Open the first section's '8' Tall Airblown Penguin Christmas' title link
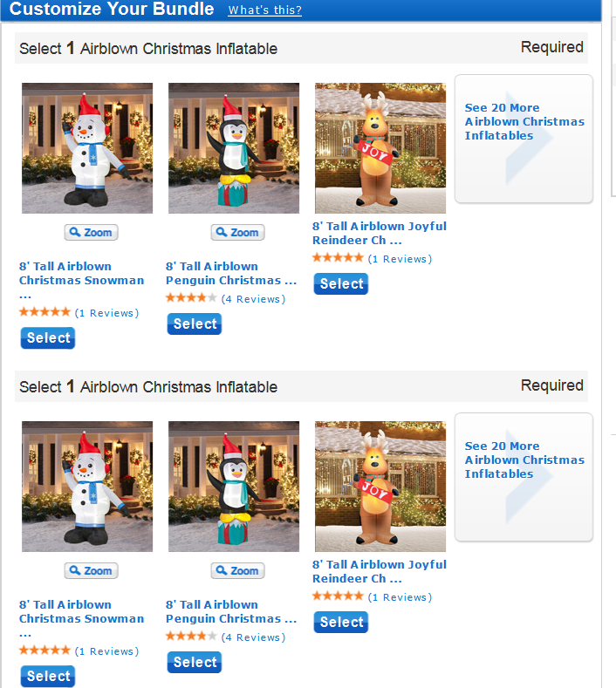 click(231, 273)
